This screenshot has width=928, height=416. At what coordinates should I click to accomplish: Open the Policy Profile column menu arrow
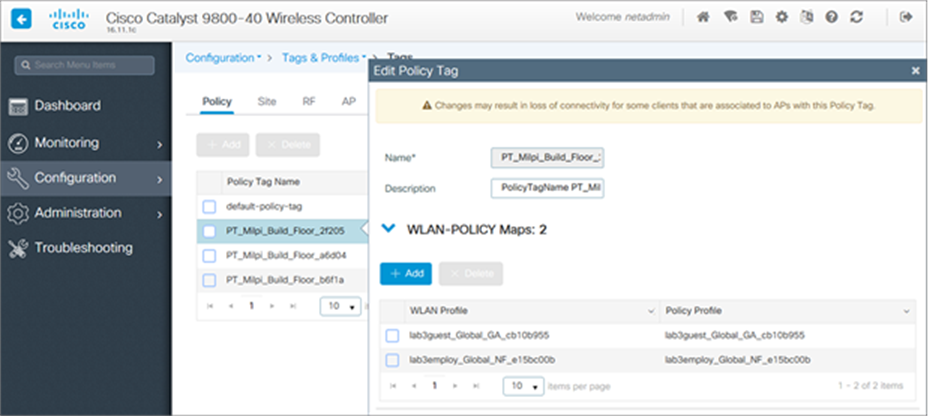906,311
